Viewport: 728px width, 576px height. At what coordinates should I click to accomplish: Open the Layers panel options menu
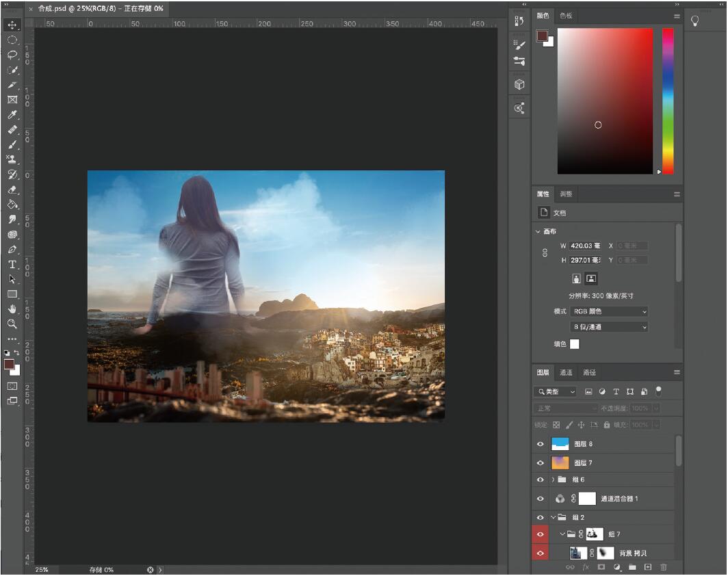point(677,372)
